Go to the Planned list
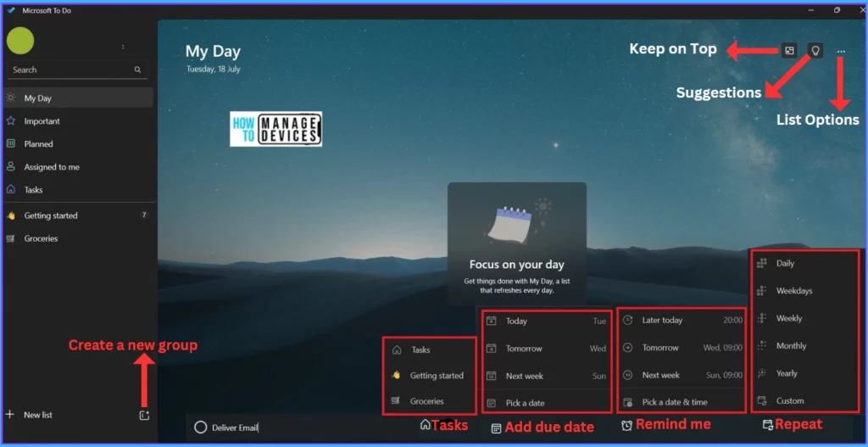This screenshot has width=868, height=447. [78, 144]
